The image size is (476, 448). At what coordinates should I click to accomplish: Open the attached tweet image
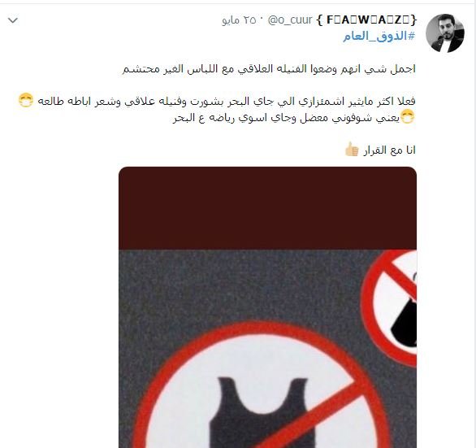pos(267,307)
